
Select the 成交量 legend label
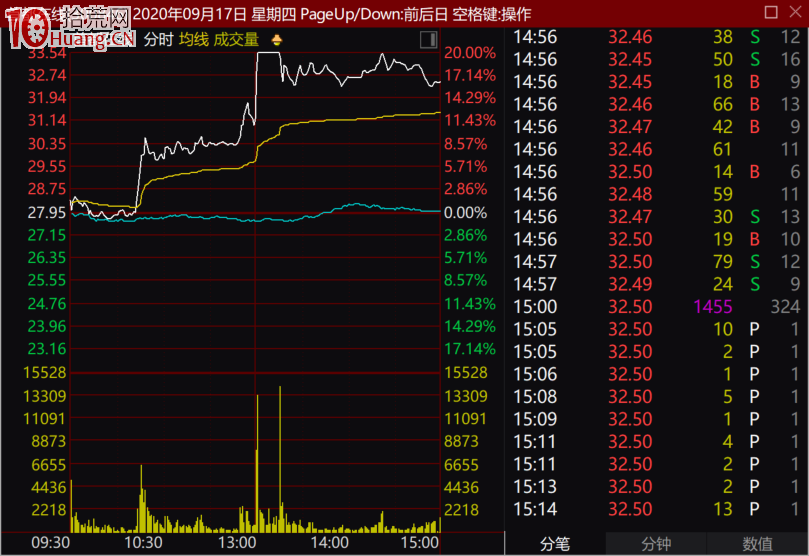pyautogui.click(x=236, y=40)
